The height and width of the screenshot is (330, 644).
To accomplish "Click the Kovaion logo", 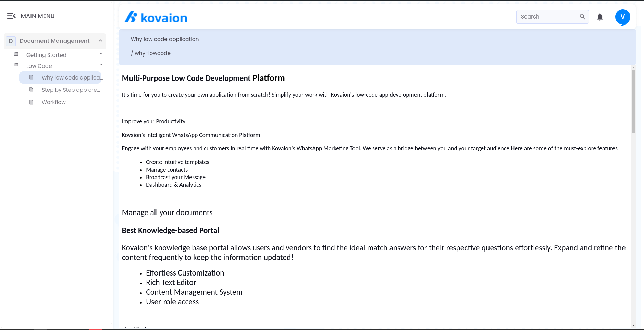I will [x=155, y=17].
